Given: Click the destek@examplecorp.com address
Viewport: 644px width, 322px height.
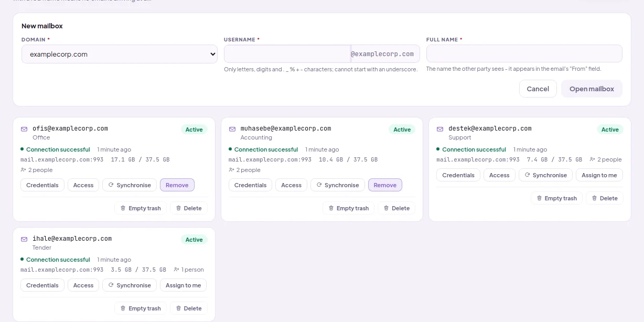Looking at the screenshot, I should pyautogui.click(x=490, y=128).
